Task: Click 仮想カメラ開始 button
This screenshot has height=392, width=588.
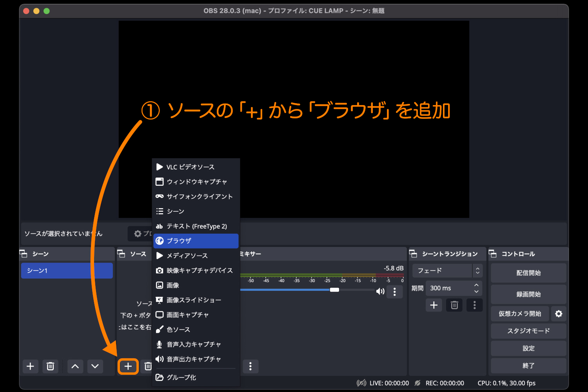Action: (520, 314)
